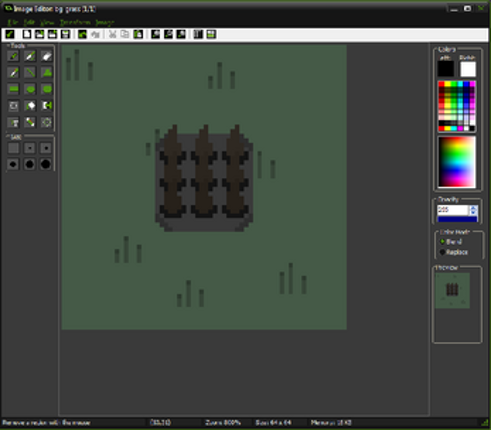Open the File menu
Viewport: 491px width, 430px height.
click(x=13, y=22)
